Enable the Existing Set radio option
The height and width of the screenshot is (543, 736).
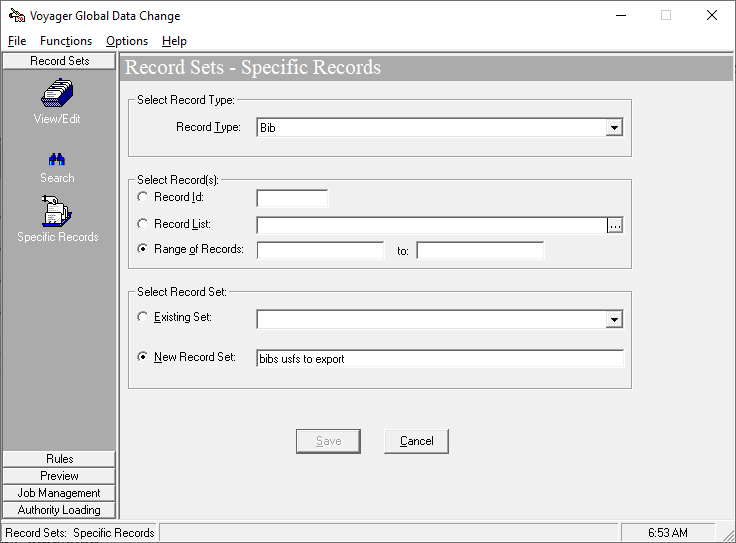tap(143, 318)
